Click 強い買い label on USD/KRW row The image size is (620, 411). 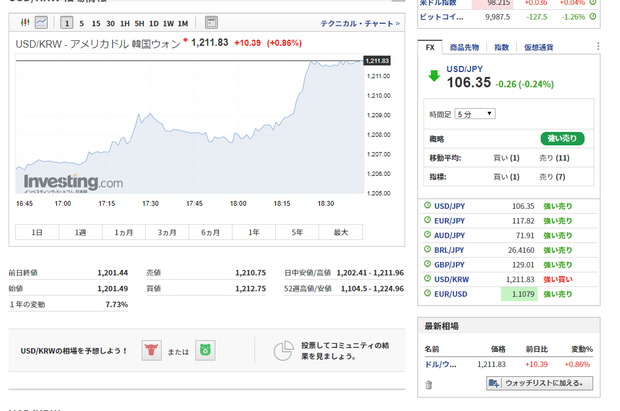[x=558, y=279]
